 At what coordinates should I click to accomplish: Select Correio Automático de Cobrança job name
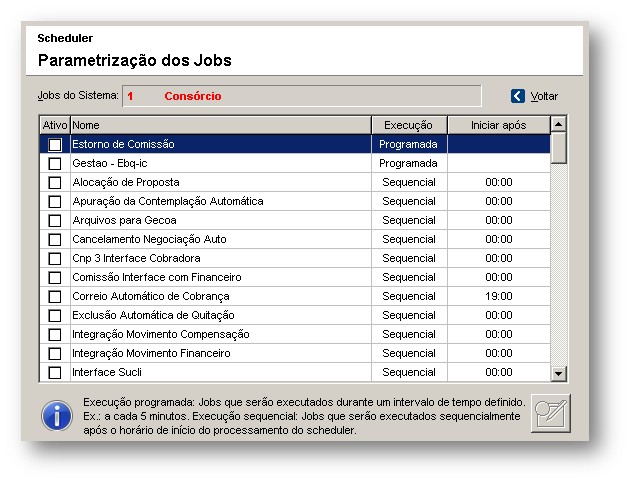pyautogui.click(x=151, y=296)
